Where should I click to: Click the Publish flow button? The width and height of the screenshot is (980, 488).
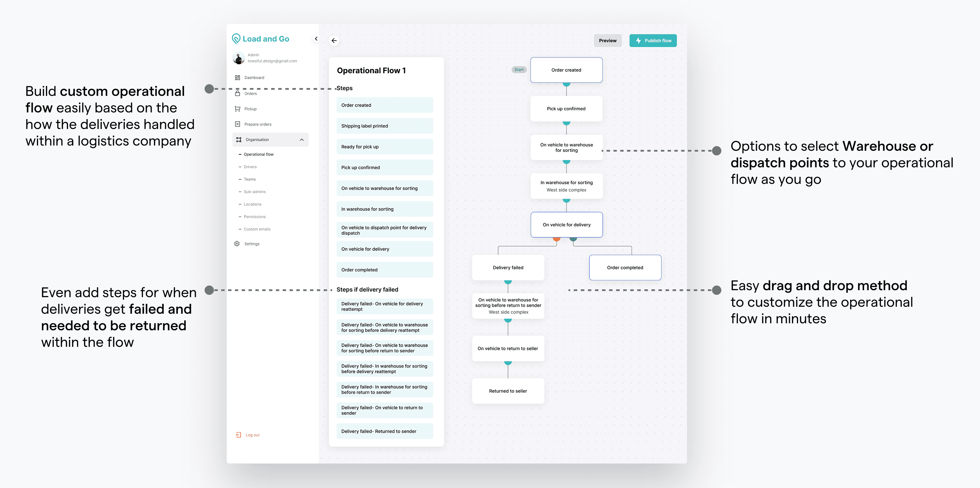[653, 41]
